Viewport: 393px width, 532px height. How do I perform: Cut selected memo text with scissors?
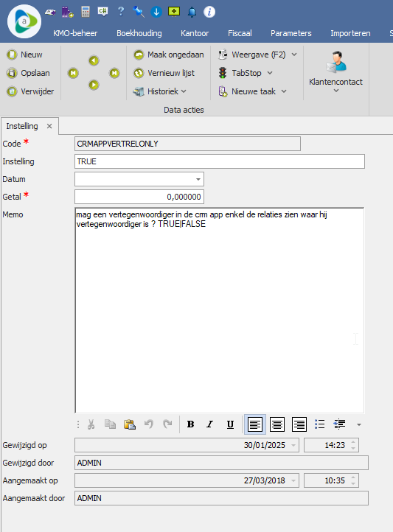pos(91,424)
